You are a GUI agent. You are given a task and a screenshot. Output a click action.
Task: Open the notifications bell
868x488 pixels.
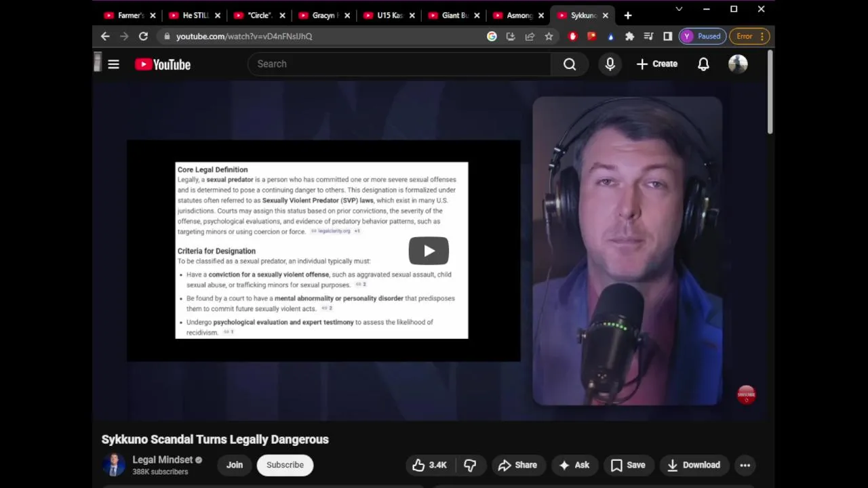point(703,64)
